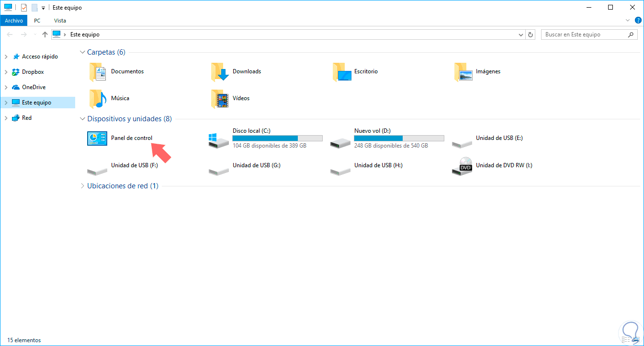Select the Imágenes folder icon
Screen dimensions: 644x346
pos(463,72)
